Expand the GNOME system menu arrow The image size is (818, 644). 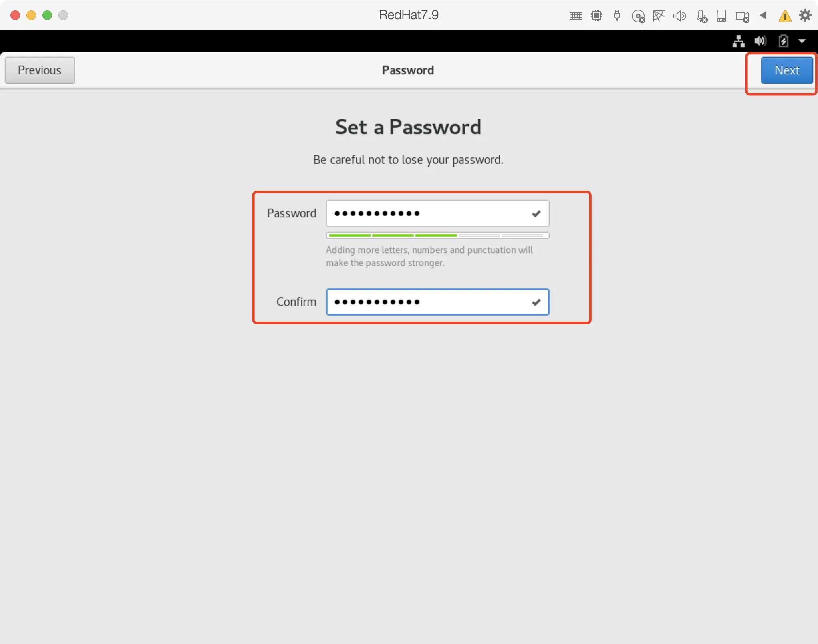click(802, 41)
